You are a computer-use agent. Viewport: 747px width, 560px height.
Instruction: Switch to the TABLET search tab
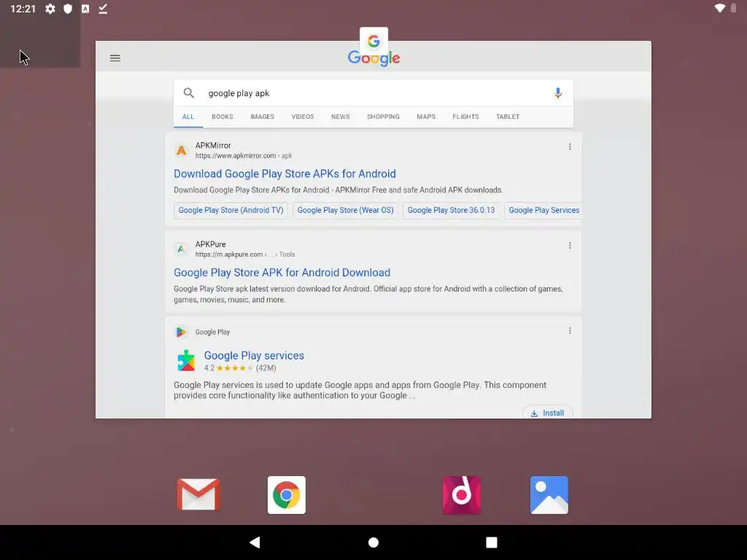click(x=508, y=117)
